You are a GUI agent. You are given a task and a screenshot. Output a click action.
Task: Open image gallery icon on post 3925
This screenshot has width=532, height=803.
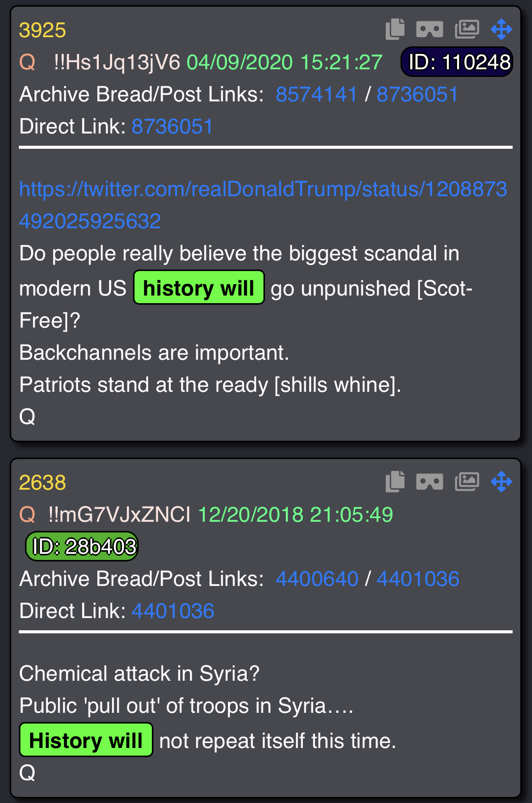[467, 29]
